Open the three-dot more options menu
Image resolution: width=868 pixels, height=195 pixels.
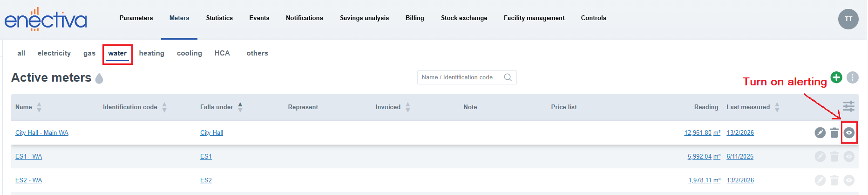coord(853,77)
